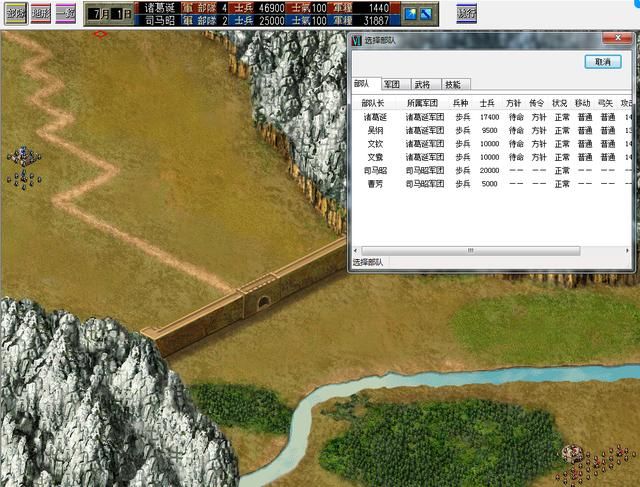This screenshot has height=487, width=640.
Task: Open the 技能 tab
Action: [452, 85]
